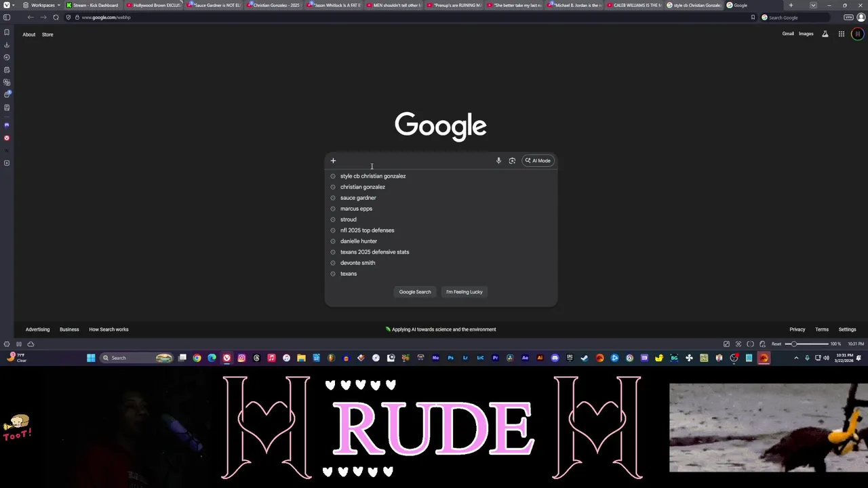
Task: Expand the tab list dropdown arrow
Action: click(x=813, y=5)
